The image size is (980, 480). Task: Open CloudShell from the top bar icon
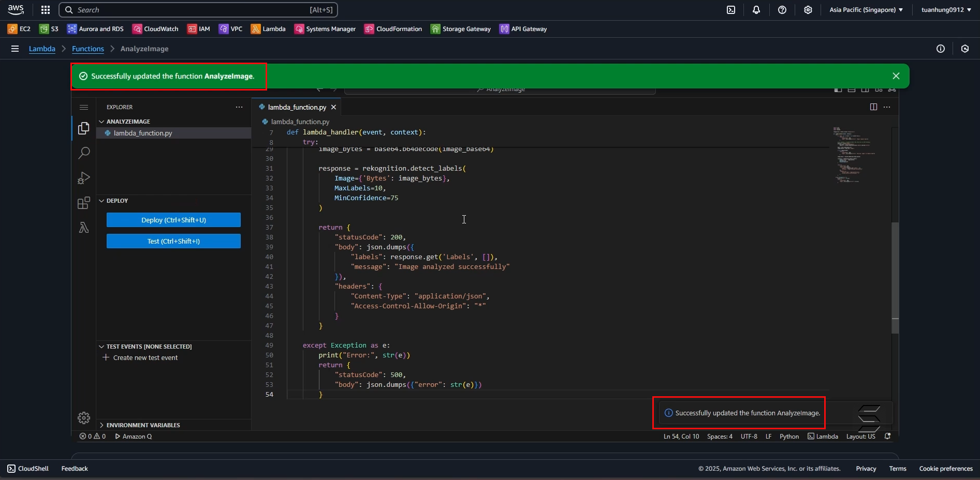(731, 10)
